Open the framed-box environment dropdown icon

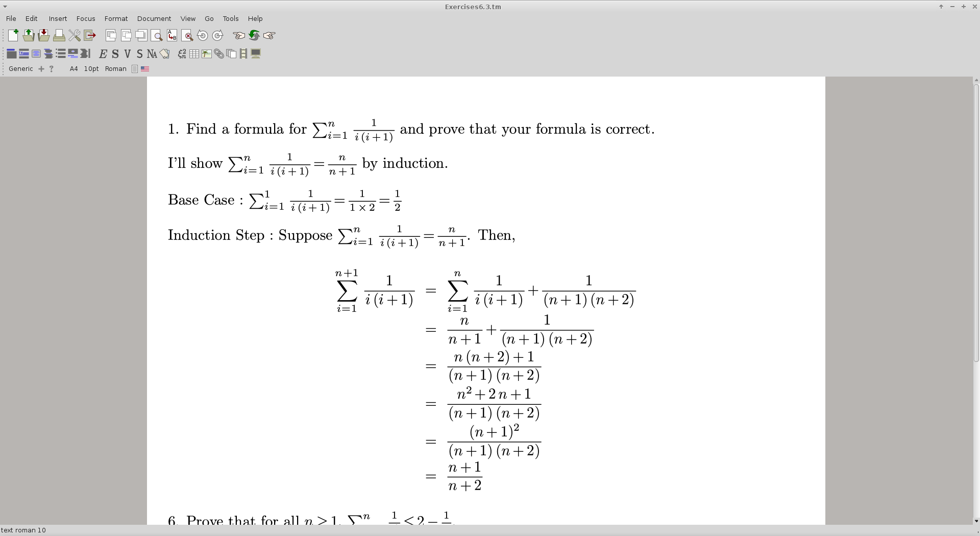tap(36, 54)
